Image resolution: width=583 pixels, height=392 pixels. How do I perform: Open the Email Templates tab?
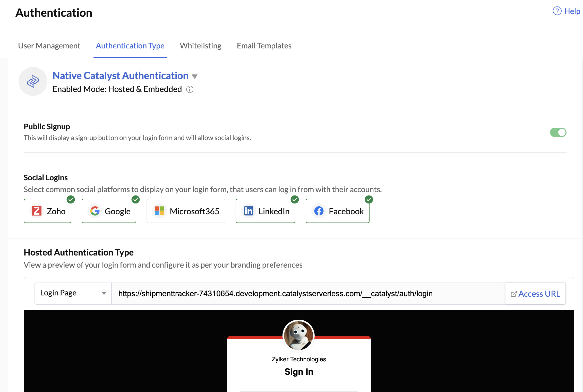[x=264, y=46]
